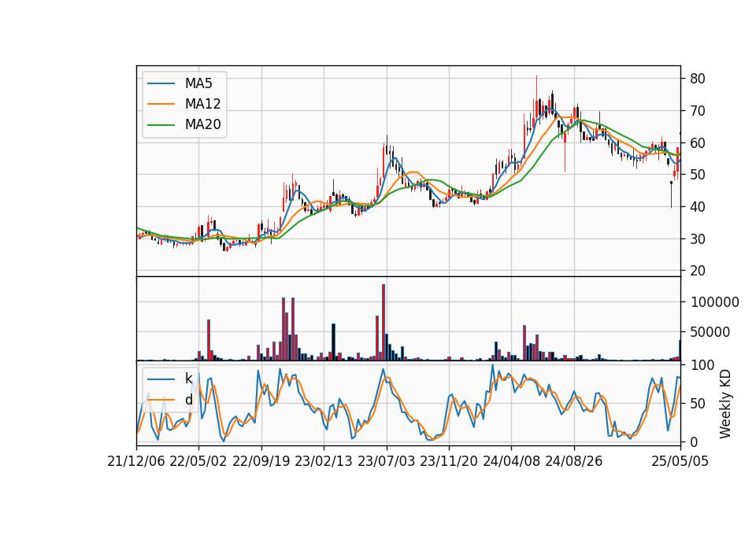The image size is (756, 543).
Task: Click the k legend label in KD panel
Action: tap(188, 379)
